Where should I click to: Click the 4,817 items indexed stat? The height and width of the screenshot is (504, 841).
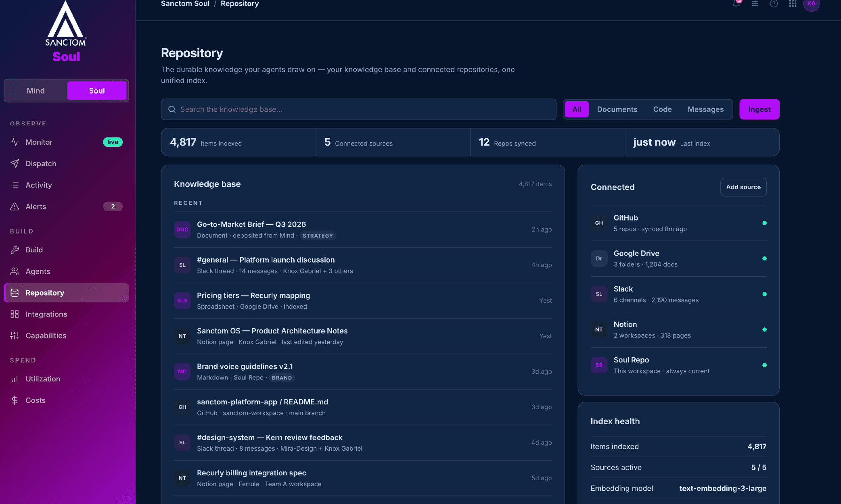(x=238, y=142)
